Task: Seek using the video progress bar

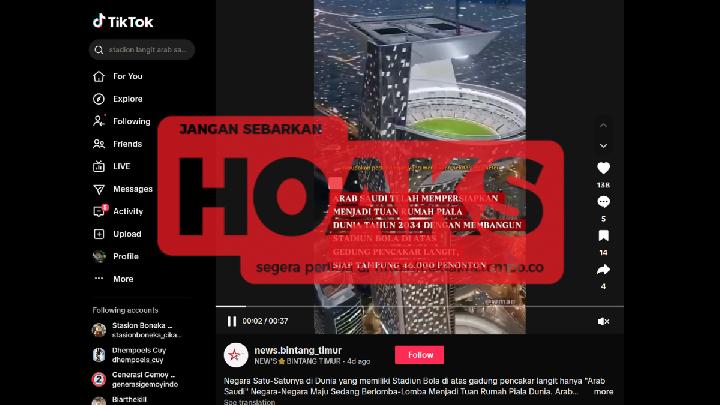Action: pos(420,306)
